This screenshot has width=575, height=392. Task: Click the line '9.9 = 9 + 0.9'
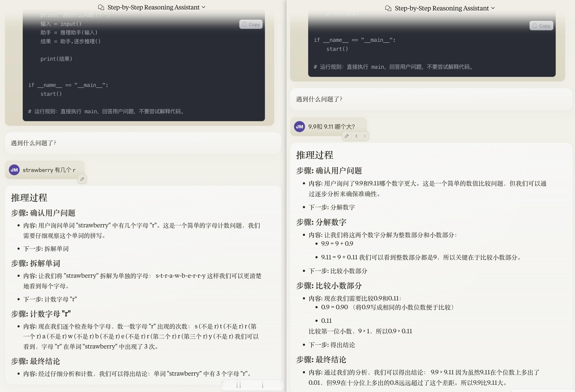337,243
